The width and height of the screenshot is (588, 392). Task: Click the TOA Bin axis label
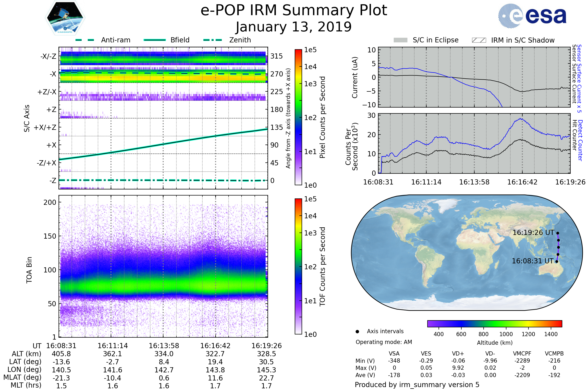point(29,270)
